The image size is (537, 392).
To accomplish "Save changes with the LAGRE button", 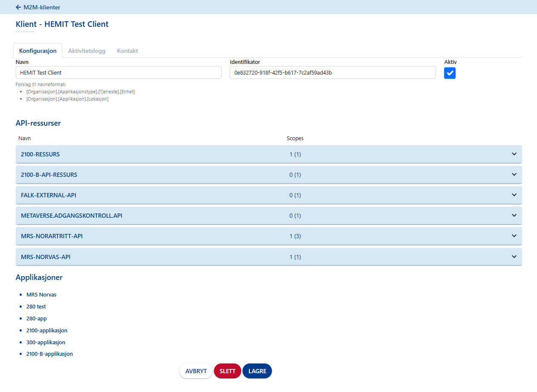I will pyautogui.click(x=257, y=371).
